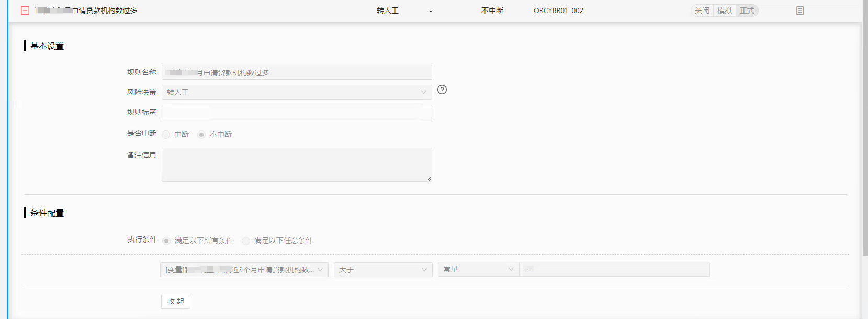
Task: Select the 中断 radio button
Action: pyautogui.click(x=166, y=135)
